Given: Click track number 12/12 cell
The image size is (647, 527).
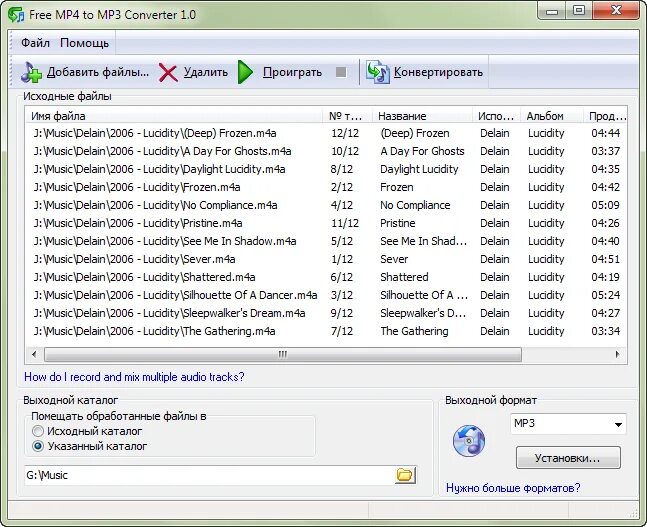Looking at the screenshot, I should pyautogui.click(x=345, y=133).
